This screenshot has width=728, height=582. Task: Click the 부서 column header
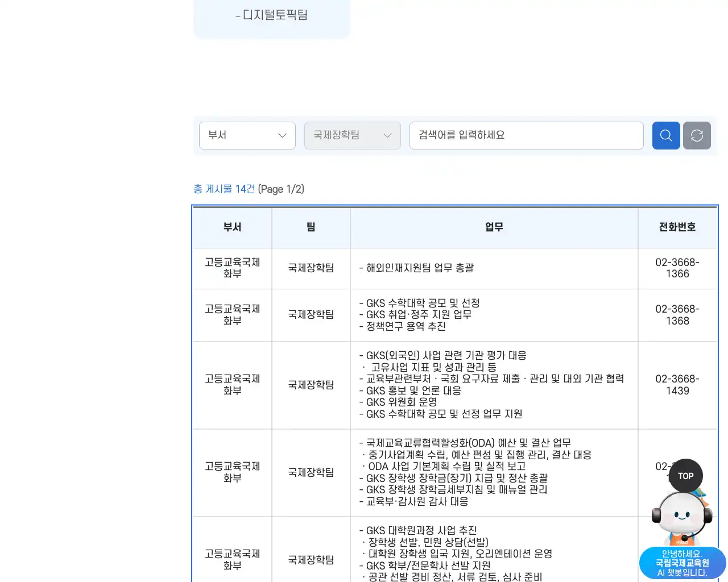233,227
